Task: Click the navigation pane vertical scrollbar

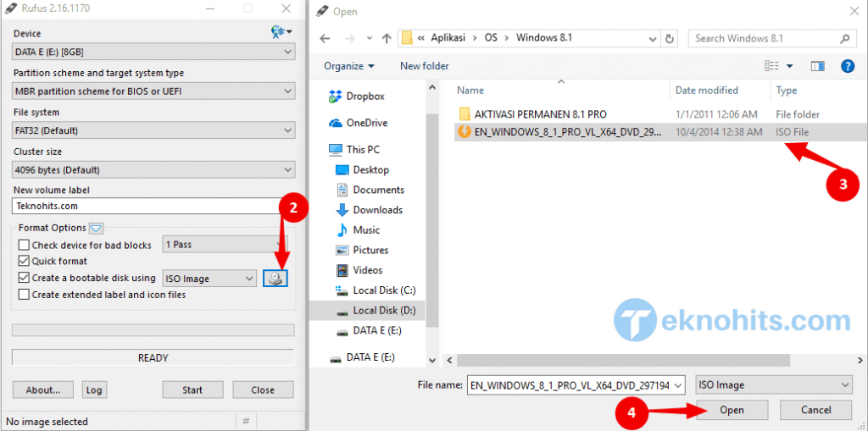Action: click(431, 220)
